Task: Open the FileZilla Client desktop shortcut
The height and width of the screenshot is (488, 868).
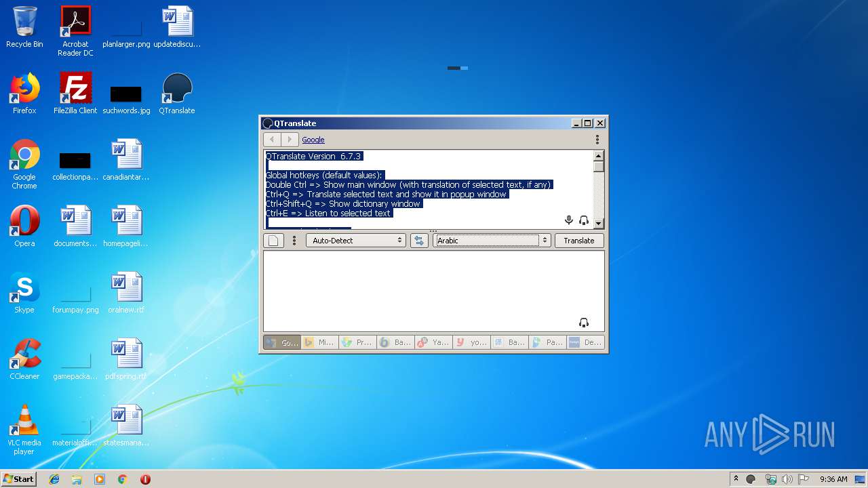Action: click(75, 94)
